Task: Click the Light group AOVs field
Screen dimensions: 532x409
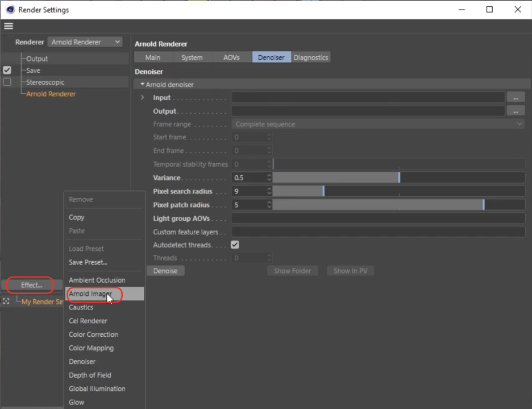Action: pyautogui.click(x=378, y=218)
